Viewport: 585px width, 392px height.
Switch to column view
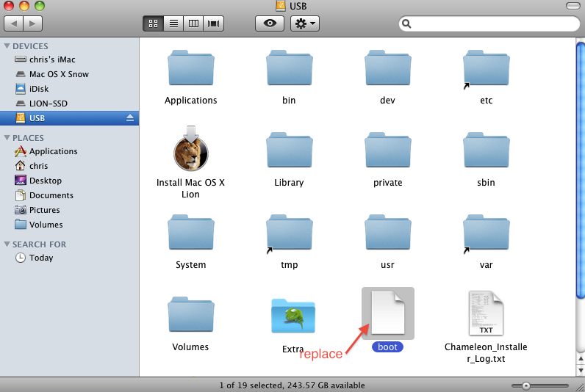point(193,23)
